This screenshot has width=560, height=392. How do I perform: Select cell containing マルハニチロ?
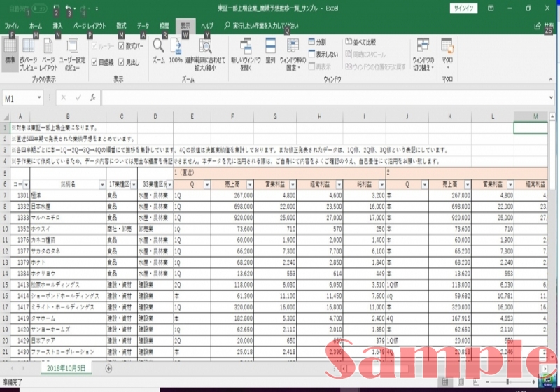(68, 218)
